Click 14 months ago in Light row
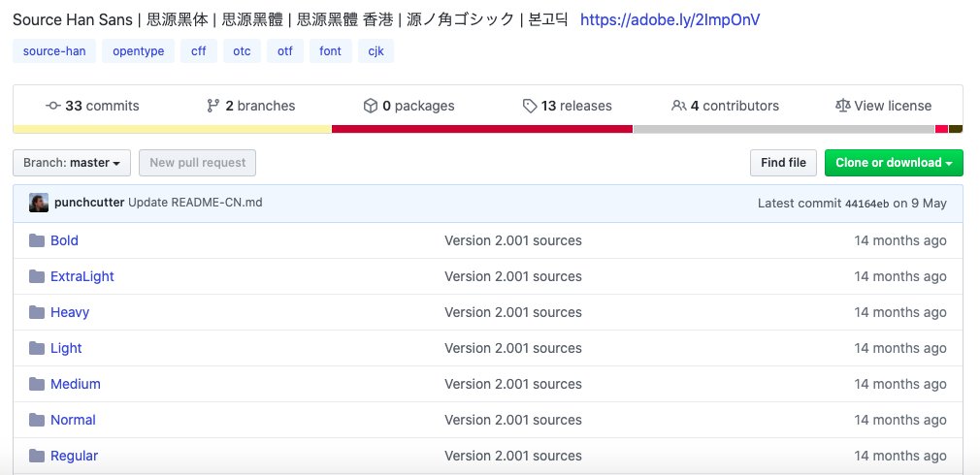The image size is (980, 475). [900, 348]
